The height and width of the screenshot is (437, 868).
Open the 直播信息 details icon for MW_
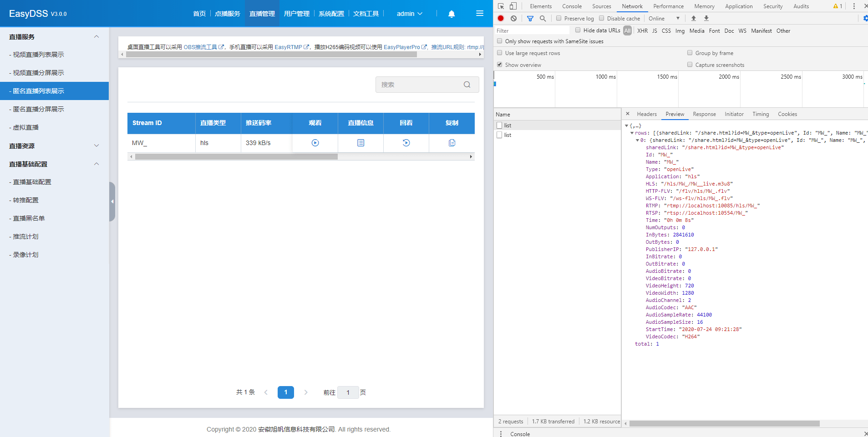click(360, 143)
